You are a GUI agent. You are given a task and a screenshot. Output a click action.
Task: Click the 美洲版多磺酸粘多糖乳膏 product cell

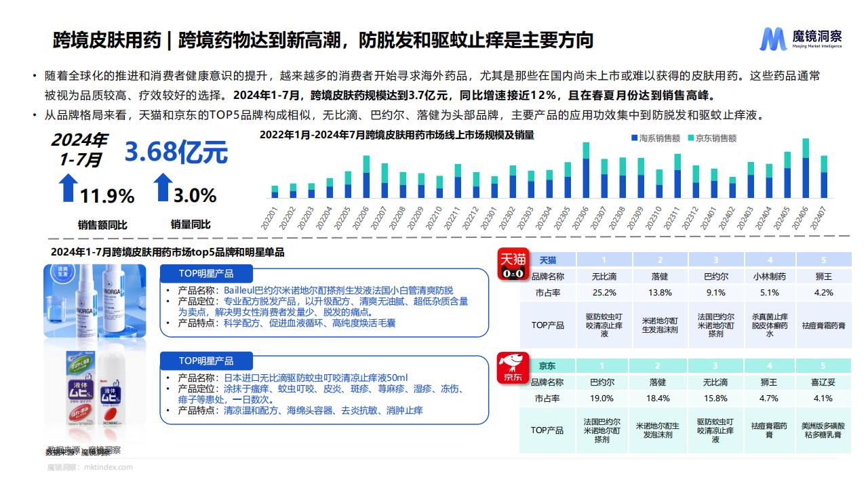(822, 430)
